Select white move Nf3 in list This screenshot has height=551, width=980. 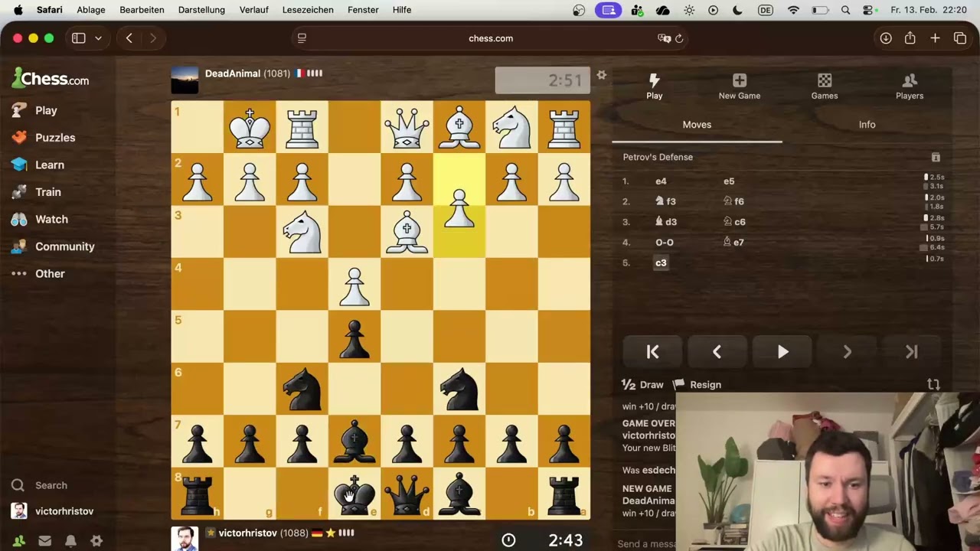pyautogui.click(x=665, y=201)
